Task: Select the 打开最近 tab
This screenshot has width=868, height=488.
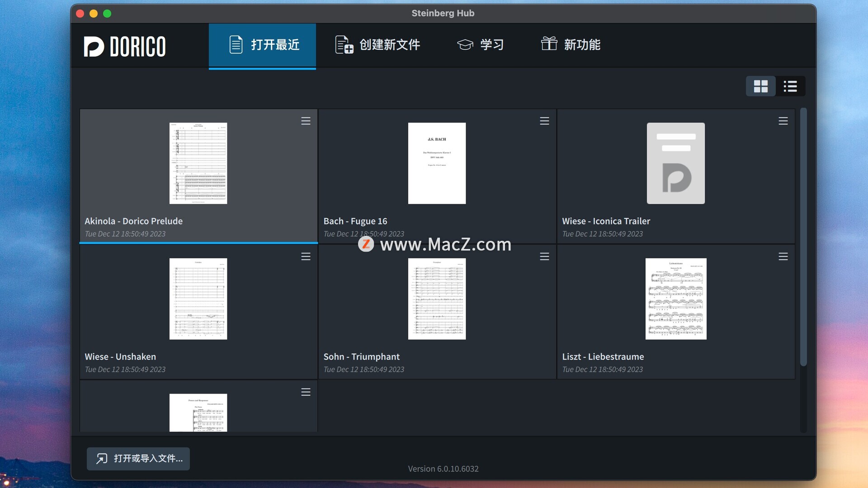Action: tap(262, 45)
